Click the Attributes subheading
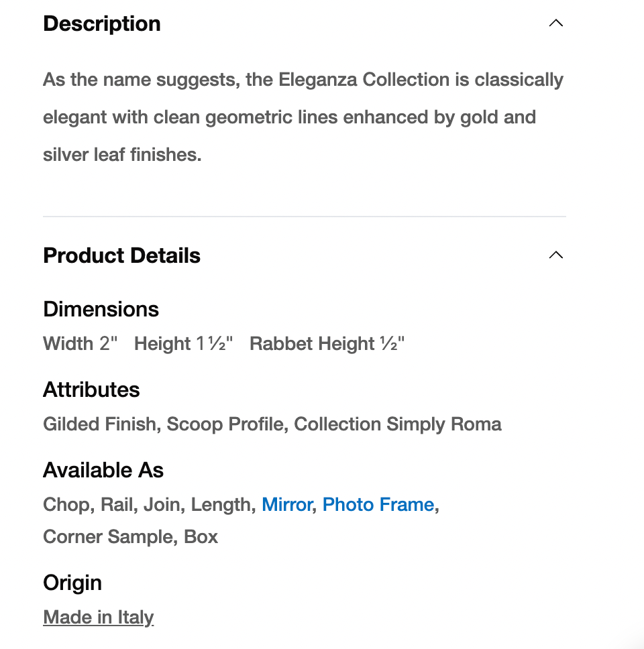The image size is (644, 649). pos(91,390)
